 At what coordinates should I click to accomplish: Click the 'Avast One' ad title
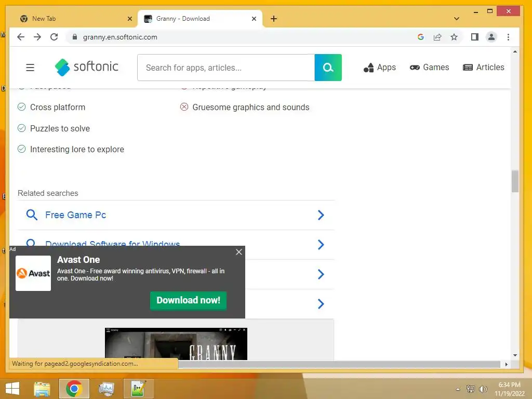point(78,260)
